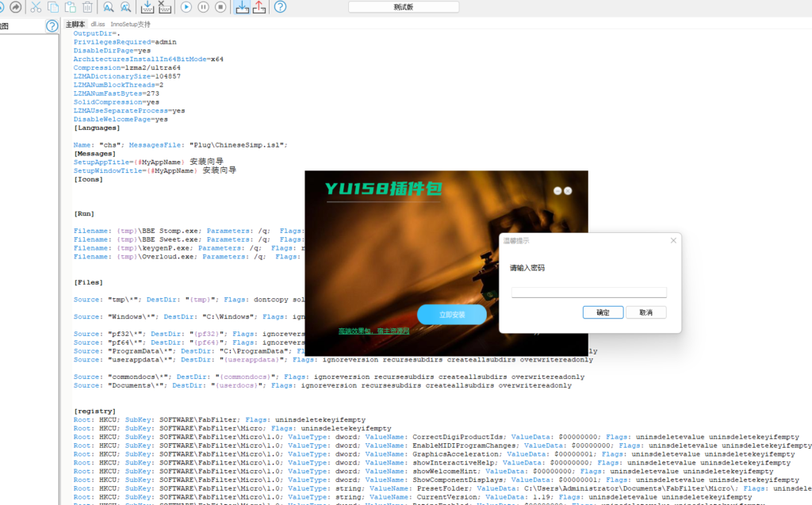
Task: Click the left panel help icon
Action: tap(52, 26)
